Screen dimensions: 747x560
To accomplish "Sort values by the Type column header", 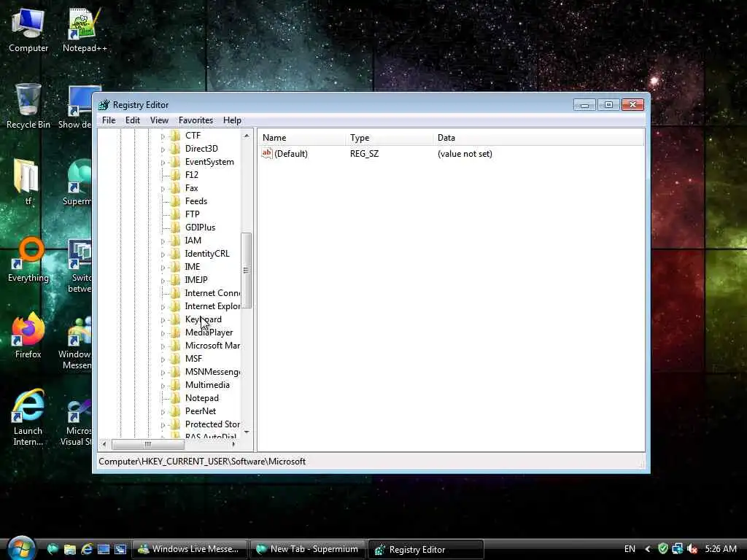I will pyautogui.click(x=390, y=138).
